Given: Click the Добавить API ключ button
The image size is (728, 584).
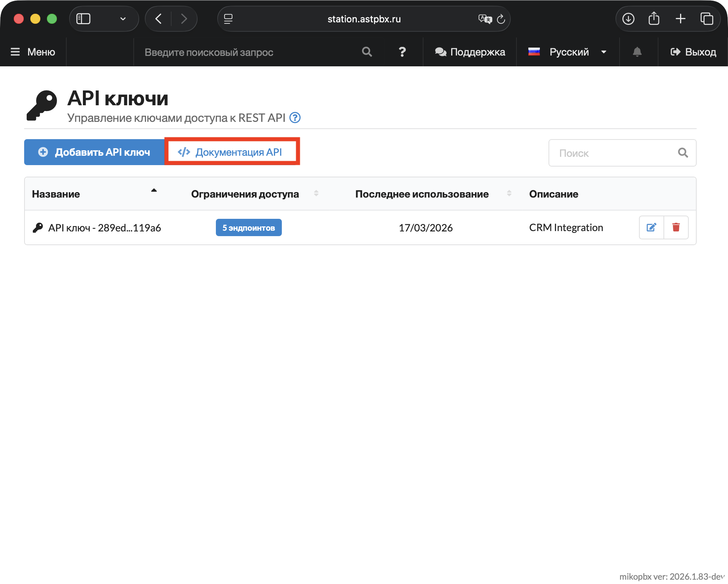Looking at the screenshot, I should [x=94, y=152].
